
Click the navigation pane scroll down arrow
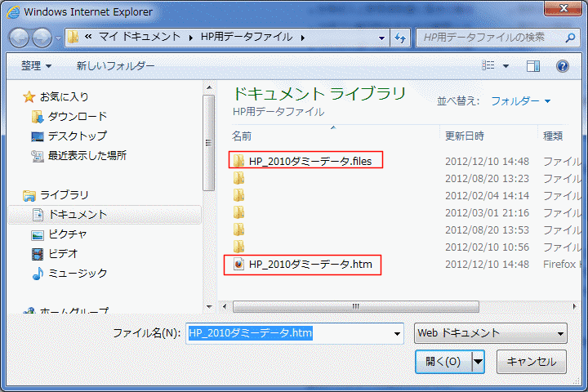click(x=209, y=307)
